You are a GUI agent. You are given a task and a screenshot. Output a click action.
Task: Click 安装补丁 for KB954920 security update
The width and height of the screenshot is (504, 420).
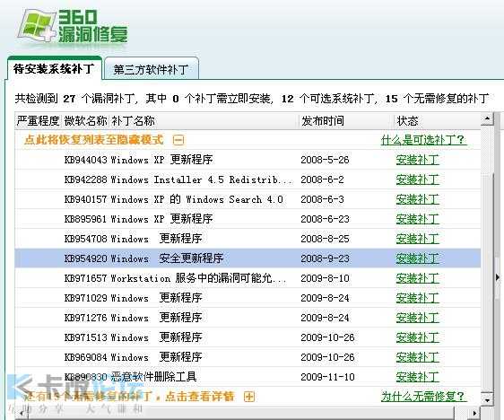tap(418, 258)
